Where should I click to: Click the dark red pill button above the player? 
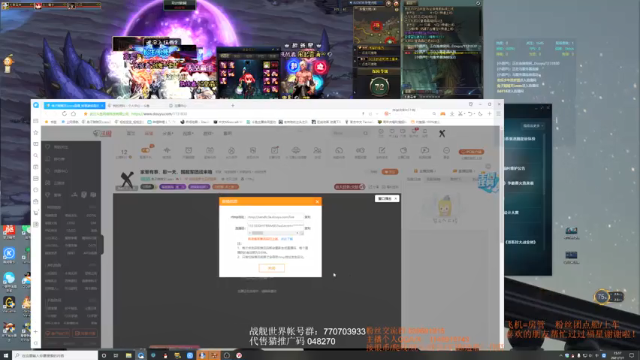tap(349, 187)
